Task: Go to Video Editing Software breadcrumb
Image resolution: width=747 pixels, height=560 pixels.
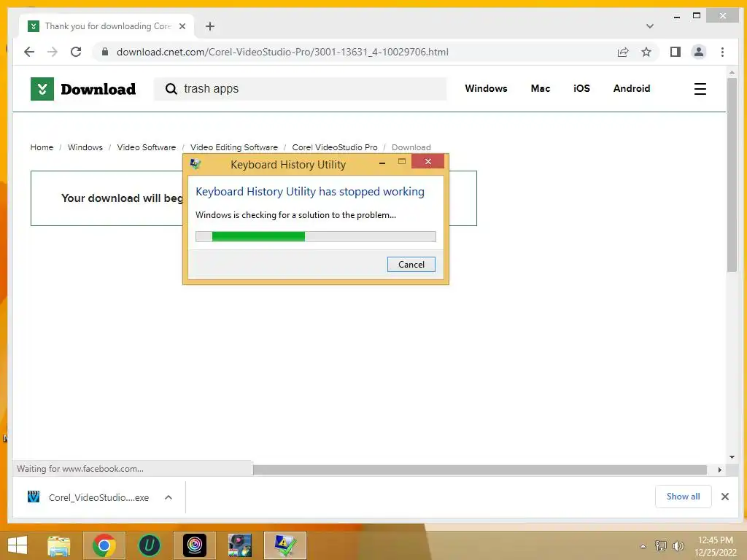Action: pyautogui.click(x=234, y=147)
